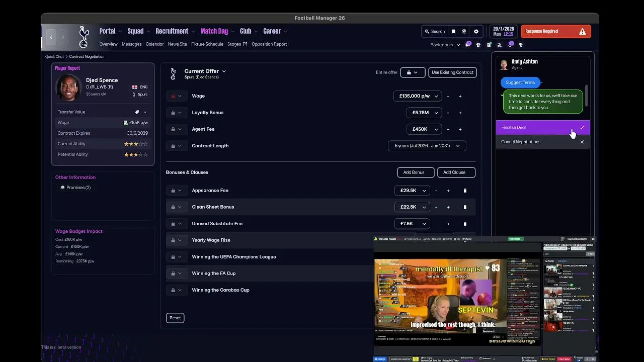Screen dimensions: 644x362
Task: Delete the Unused Substitute Fee
Action: pyautogui.click(x=465, y=224)
